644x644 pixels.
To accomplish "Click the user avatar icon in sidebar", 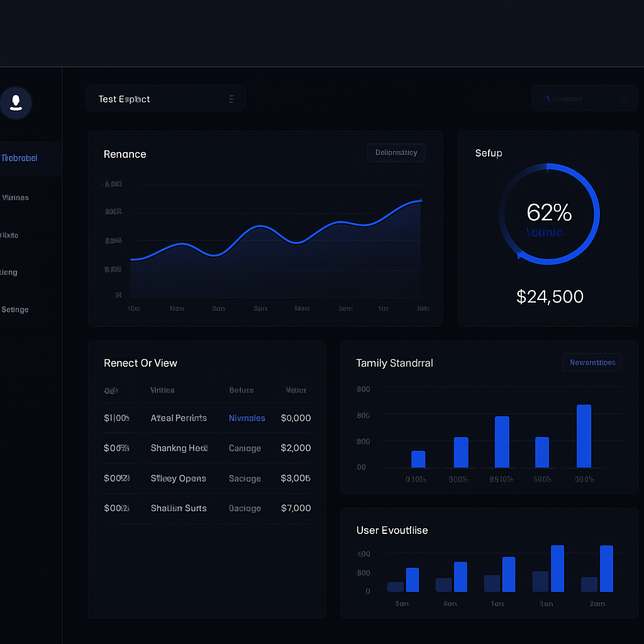I will pos(16,103).
